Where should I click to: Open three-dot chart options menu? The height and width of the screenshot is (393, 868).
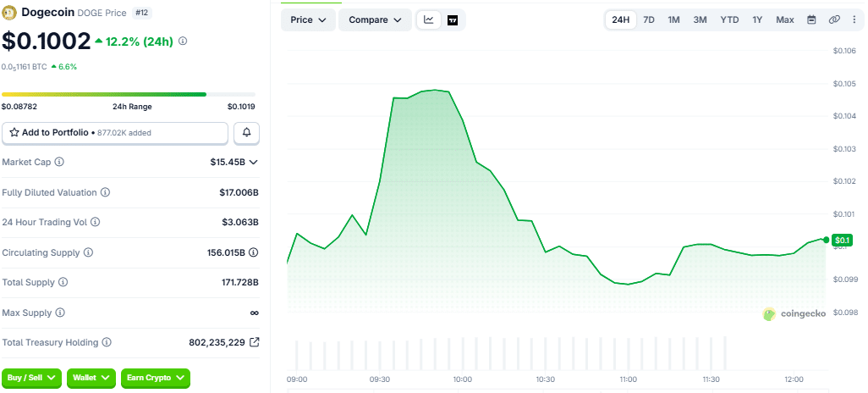[x=854, y=20]
